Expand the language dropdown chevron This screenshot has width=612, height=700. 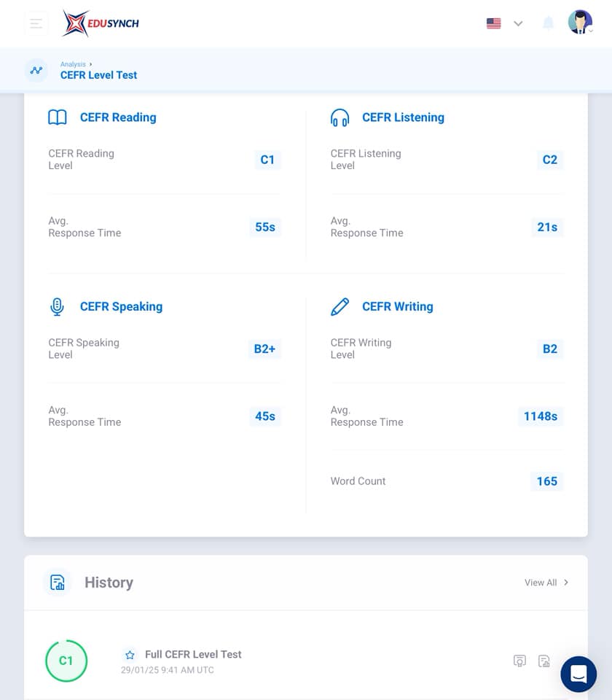[518, 23]
